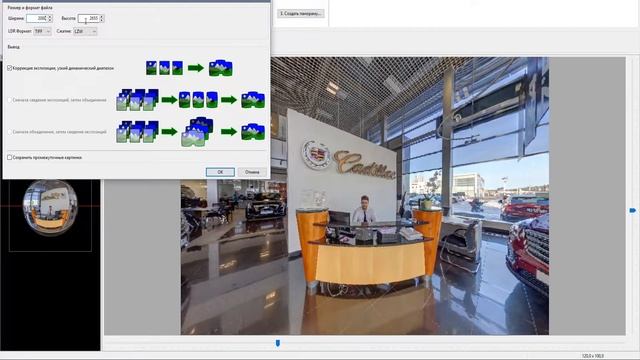The width and height of the screenshot is (640, 360).
Task: Confirm the dialog with the OK button
Action: [220, 172]
